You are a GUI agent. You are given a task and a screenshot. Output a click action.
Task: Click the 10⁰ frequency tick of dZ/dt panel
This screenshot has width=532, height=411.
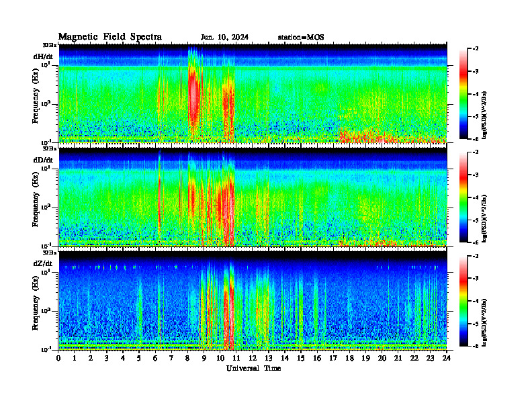point(46,311)
